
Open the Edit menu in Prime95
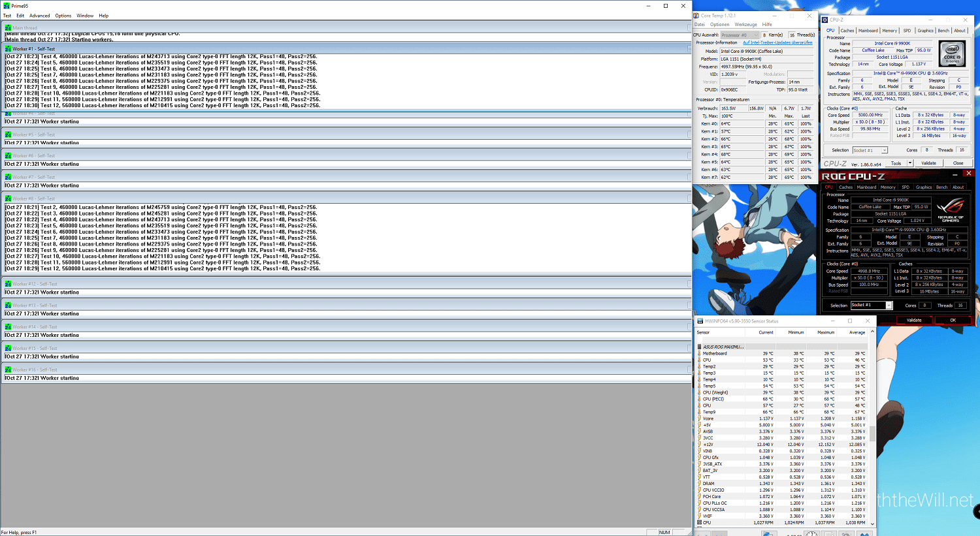[20, 16]
